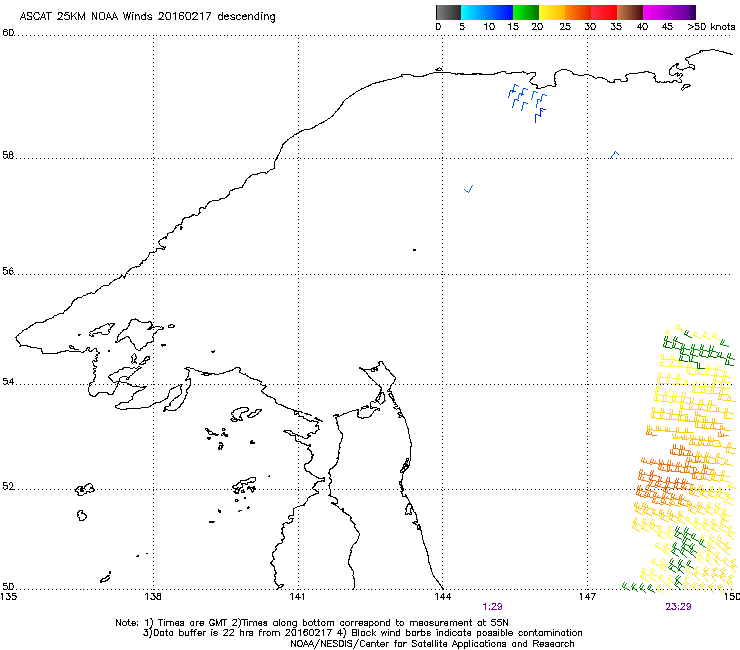Click the "0" legend label
This screenshot has width=740, height=650.
coord(438,27)
